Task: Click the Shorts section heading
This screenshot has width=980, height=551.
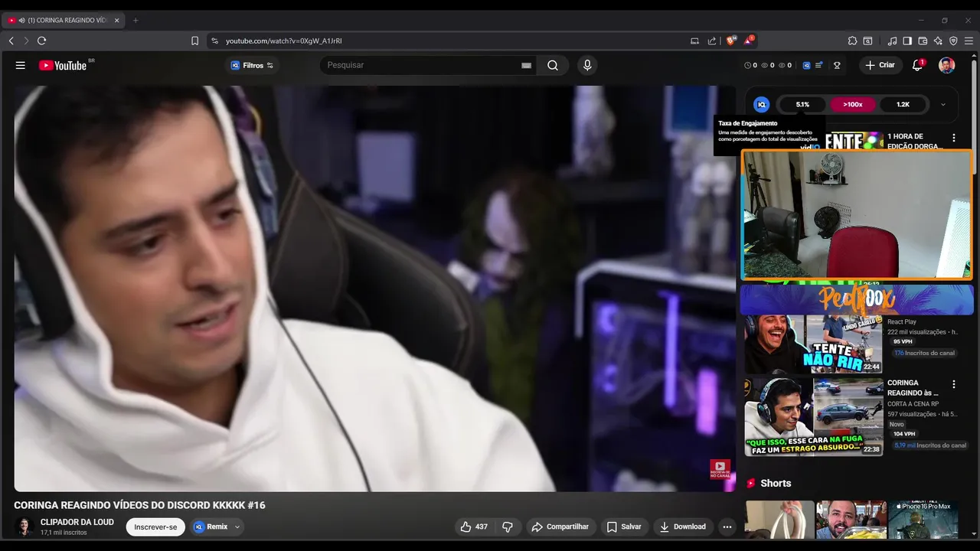Action: pyautogui.click(x=776, y=483)
